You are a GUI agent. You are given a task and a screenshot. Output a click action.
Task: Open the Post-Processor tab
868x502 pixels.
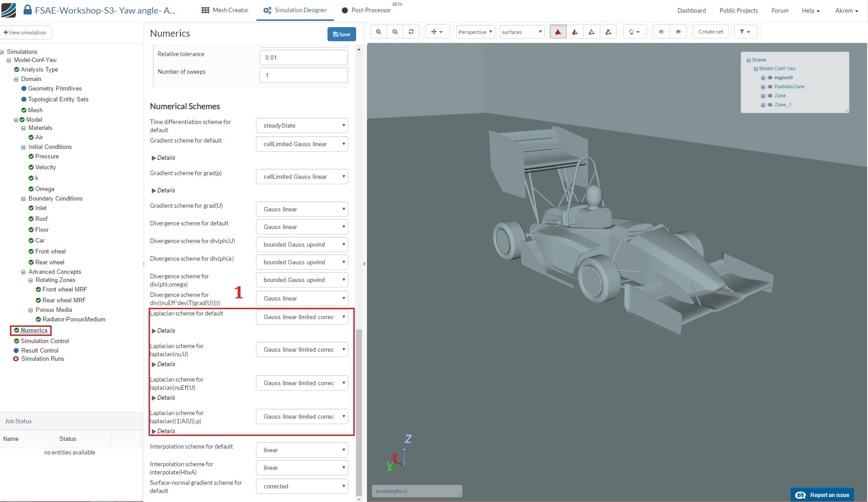pos(366,10)
